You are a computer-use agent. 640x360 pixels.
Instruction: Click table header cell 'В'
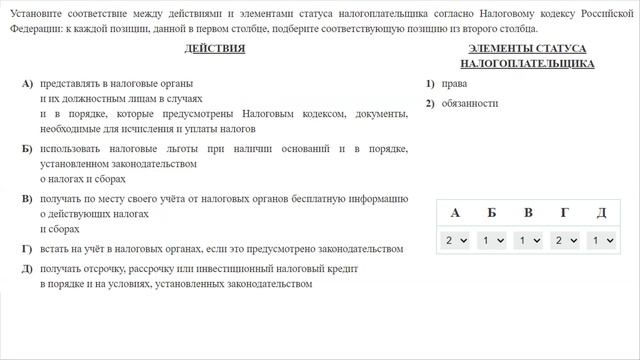[x=528, y=213]
